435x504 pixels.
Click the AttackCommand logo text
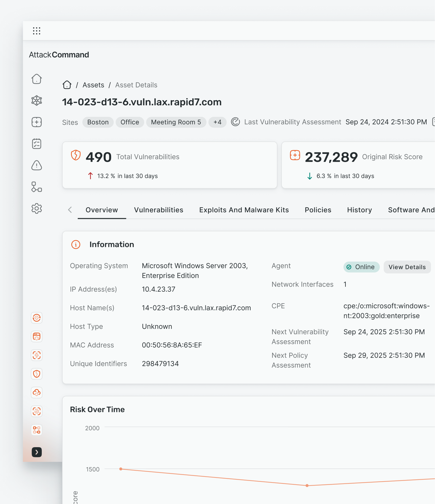pos(59,55)
